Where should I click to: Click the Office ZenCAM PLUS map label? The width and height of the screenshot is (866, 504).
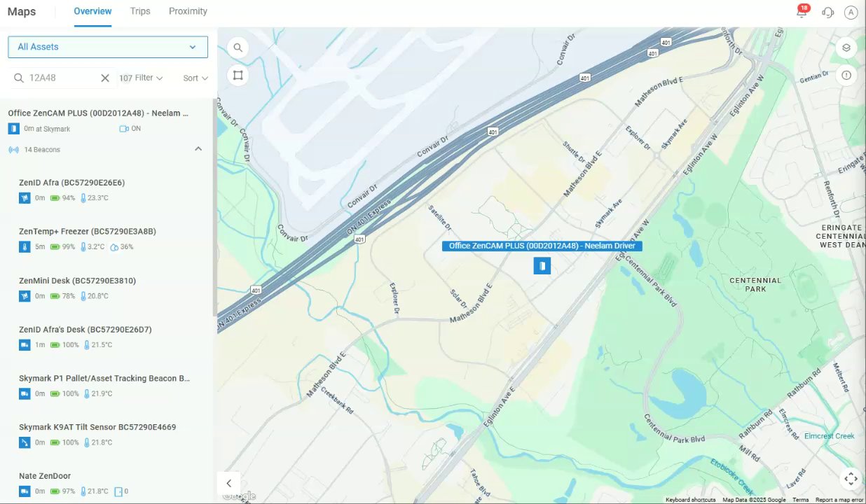[542, 246]
